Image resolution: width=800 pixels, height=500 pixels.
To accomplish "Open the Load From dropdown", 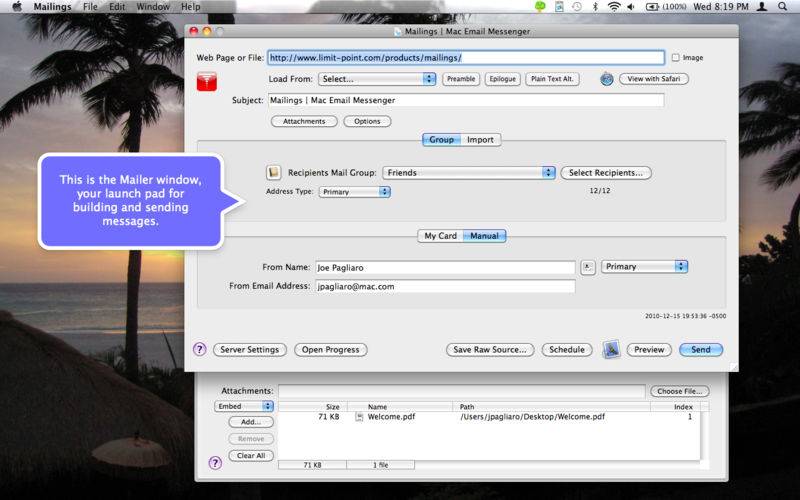I will (378, 79).
